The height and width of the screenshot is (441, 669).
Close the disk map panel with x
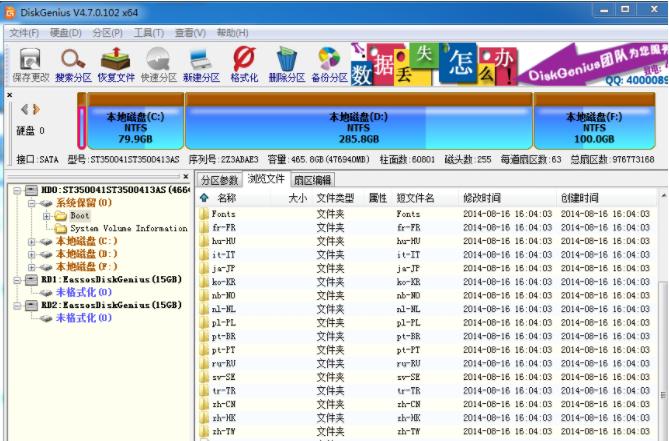pos(9,95)
